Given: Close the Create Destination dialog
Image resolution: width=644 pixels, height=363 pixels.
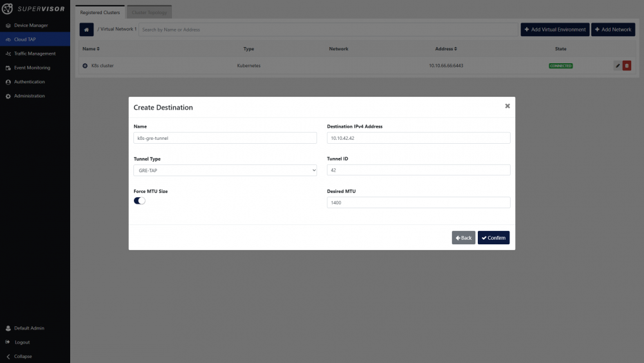Looking at the screenshot, I should (507, 106).
